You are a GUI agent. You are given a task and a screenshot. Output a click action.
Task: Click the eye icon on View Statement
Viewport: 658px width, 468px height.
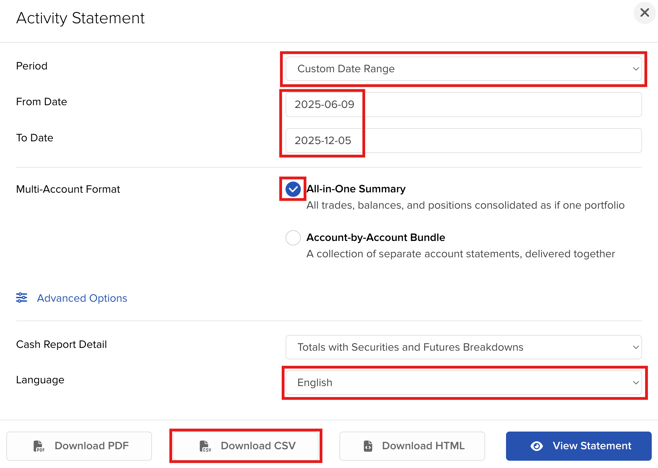click(536, 446)
